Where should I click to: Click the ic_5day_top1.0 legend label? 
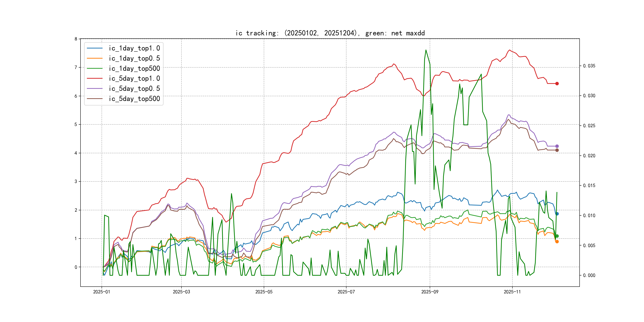tap(134, 79)
